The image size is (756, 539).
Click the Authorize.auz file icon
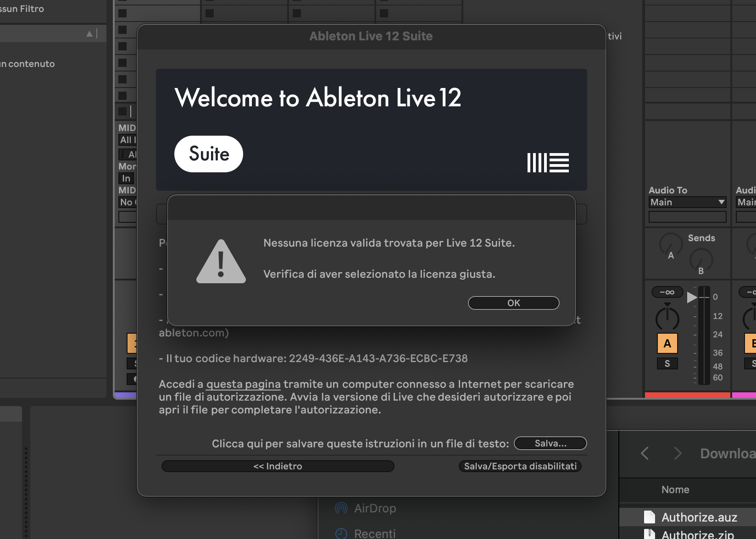pyautogui.click(x=650, y=517)
